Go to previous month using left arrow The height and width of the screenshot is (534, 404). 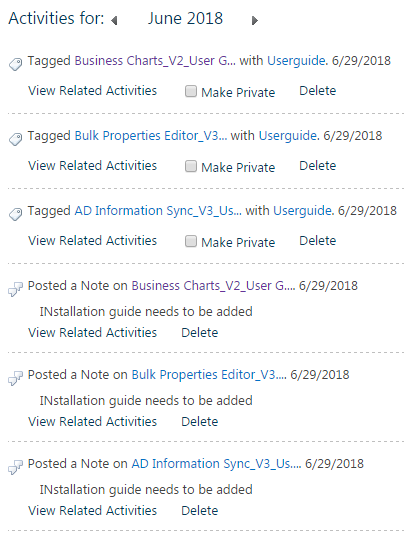pyautogui.click(x=114, y=21)
